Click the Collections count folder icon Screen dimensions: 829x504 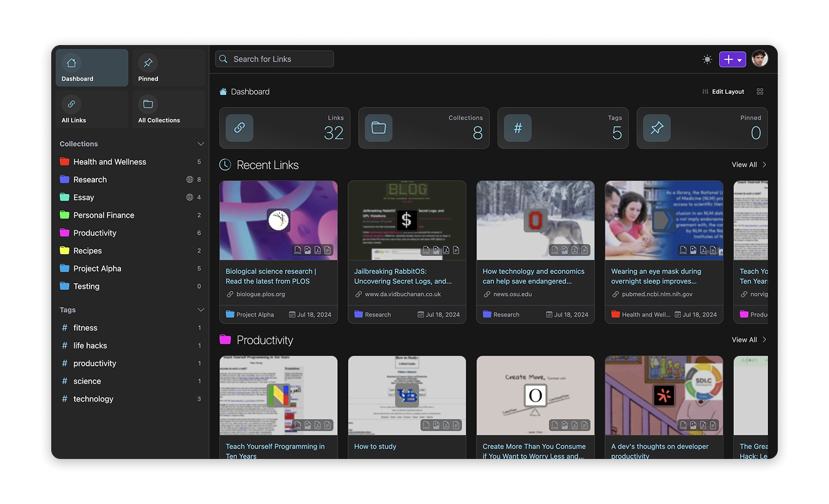point(378,128)
